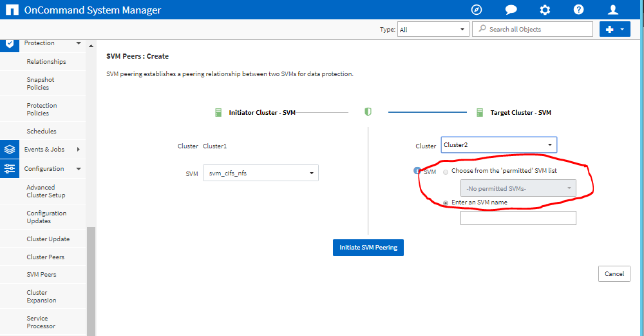
Task: Click the compass navigation icon in header
Action: (477, 10)
